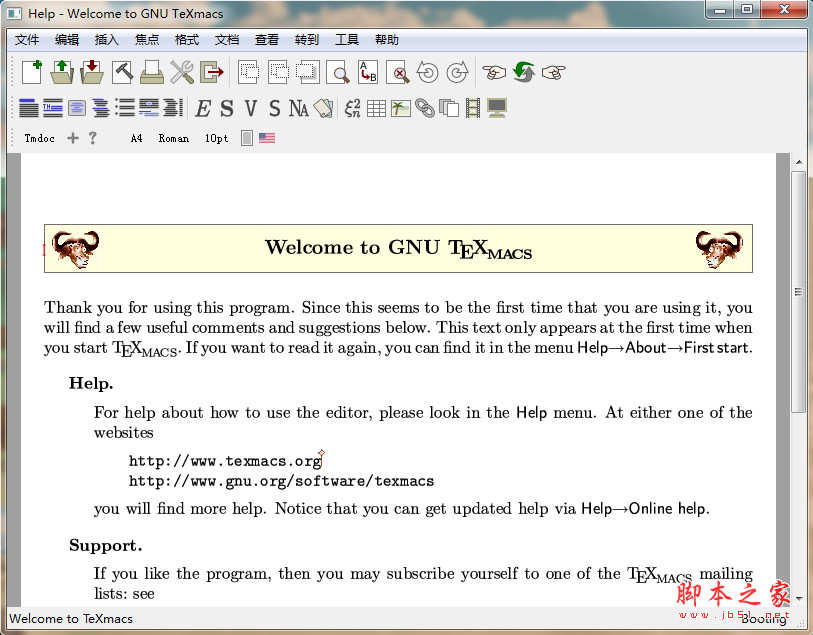Screen dimensions: 813x635
Task: Click the http://www.gnu.org/software/texmacs link
Action: pos(281,481)
